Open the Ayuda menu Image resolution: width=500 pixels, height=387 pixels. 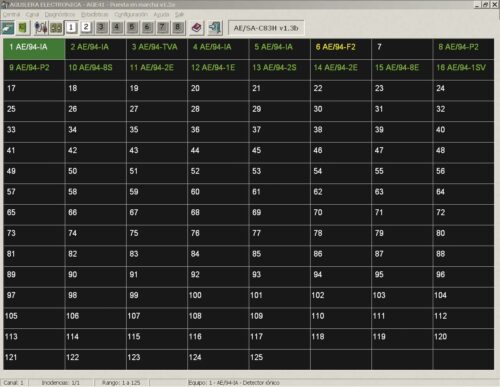click(x=161, y=15)
